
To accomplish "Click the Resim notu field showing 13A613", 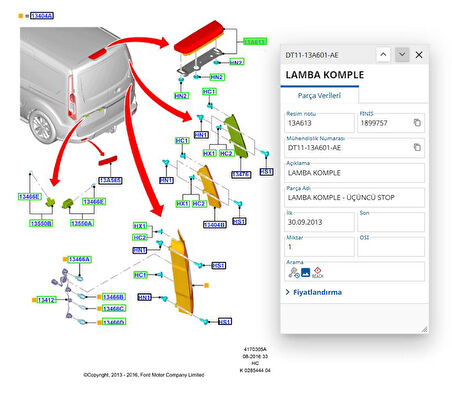I will pyautogui.click(x=320, y=123).
